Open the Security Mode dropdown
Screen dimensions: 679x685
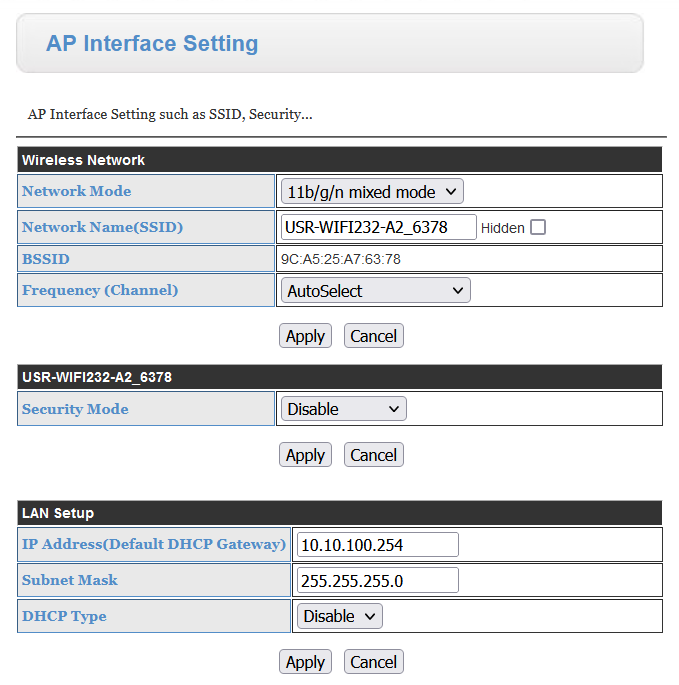pos(343,409)
